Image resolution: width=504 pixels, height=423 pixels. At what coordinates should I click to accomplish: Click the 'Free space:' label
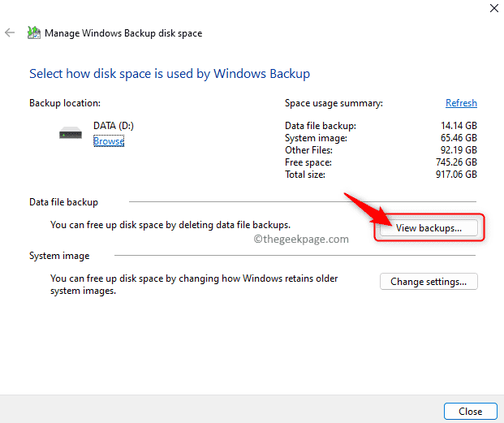click(x=308, y=162)
